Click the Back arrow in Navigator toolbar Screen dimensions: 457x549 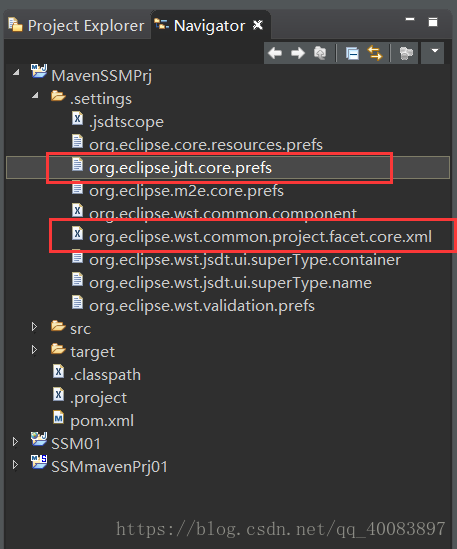coord(275,53)
